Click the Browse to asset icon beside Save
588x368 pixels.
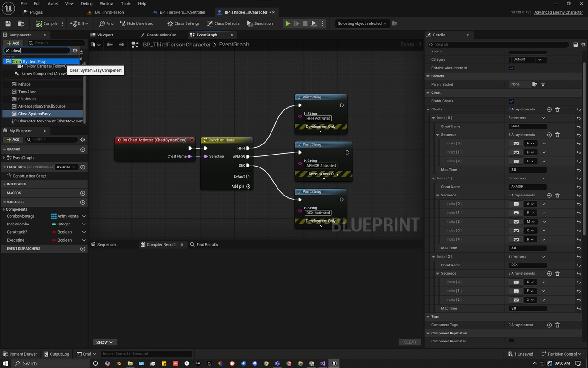pyautogui.click(x=21, y=23)
